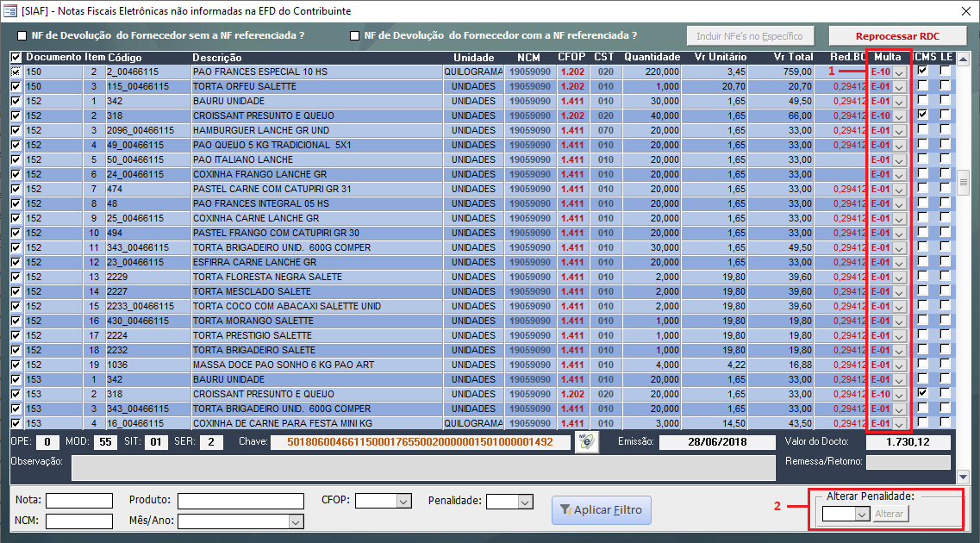Toggle the select-all checkbox in the grid header
Viewport: 980px width, 543px height.
point(16,58)
